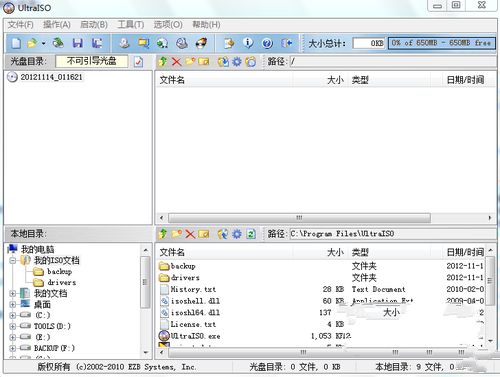Click the Save floppy disk icon
Viewport: 500px width, 377px height.
(x=77, y=43)
